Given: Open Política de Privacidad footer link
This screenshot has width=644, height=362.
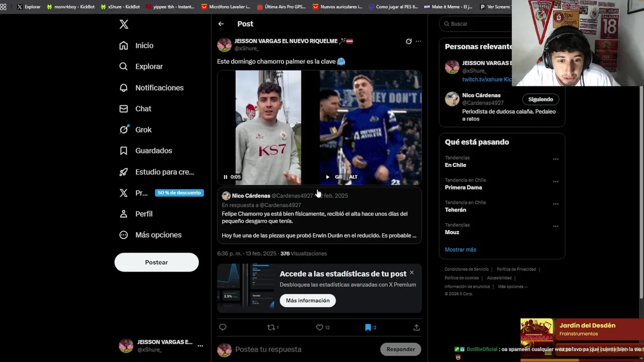Looking at the screenshot, I should coord(516,269).
